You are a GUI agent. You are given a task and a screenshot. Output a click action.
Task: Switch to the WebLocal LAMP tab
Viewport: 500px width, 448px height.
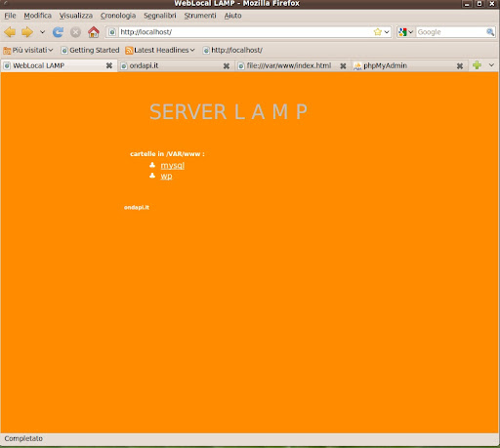59,65
